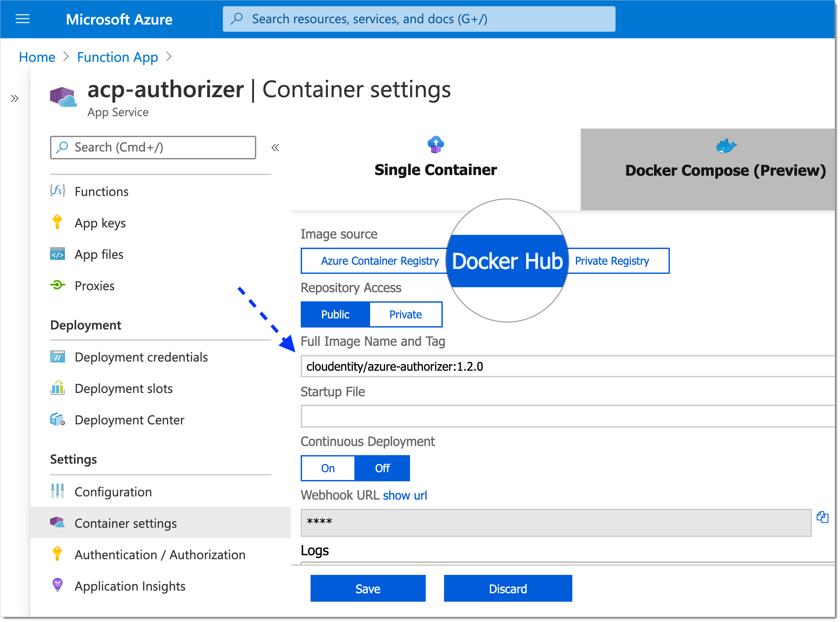Click the global search magnifier icon
The width and height of the screenshot is (840, 622).
click(237, 18)
